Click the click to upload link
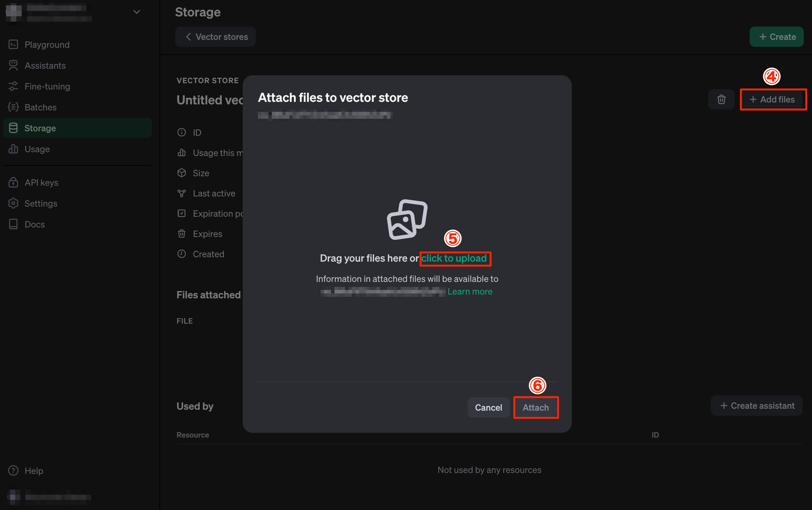 [x=454, y=258]
